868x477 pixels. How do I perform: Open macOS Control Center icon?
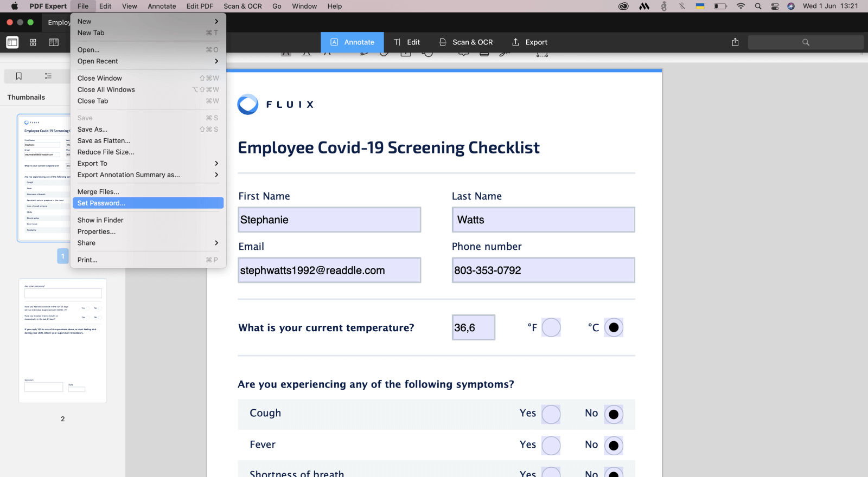pos(775,6)
